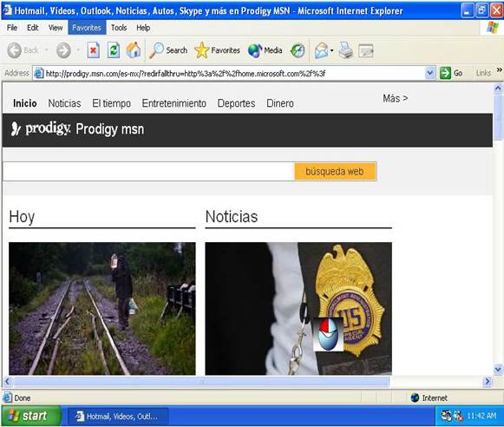
Task: Click into the web search input field
Action: [x=148, y=171]
